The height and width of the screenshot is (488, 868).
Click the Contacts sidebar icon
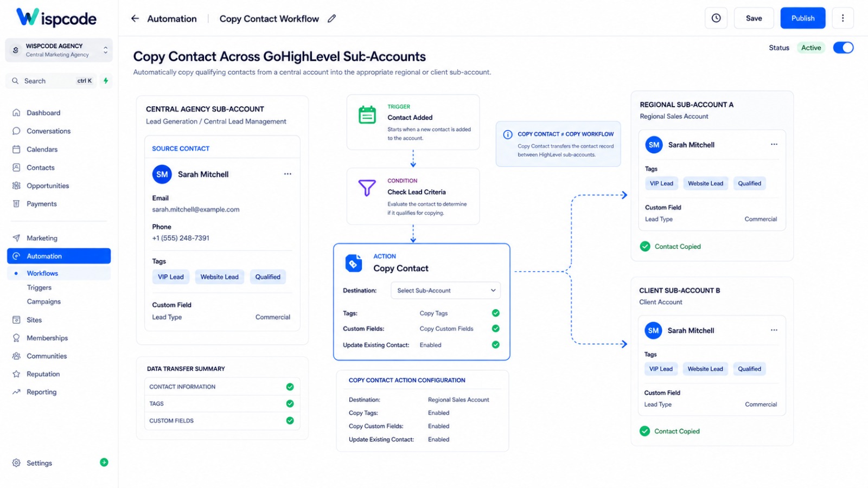pos(16,168)
